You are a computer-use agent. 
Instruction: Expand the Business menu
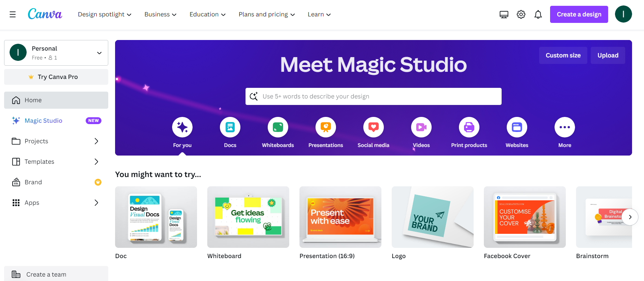point(160,14)
